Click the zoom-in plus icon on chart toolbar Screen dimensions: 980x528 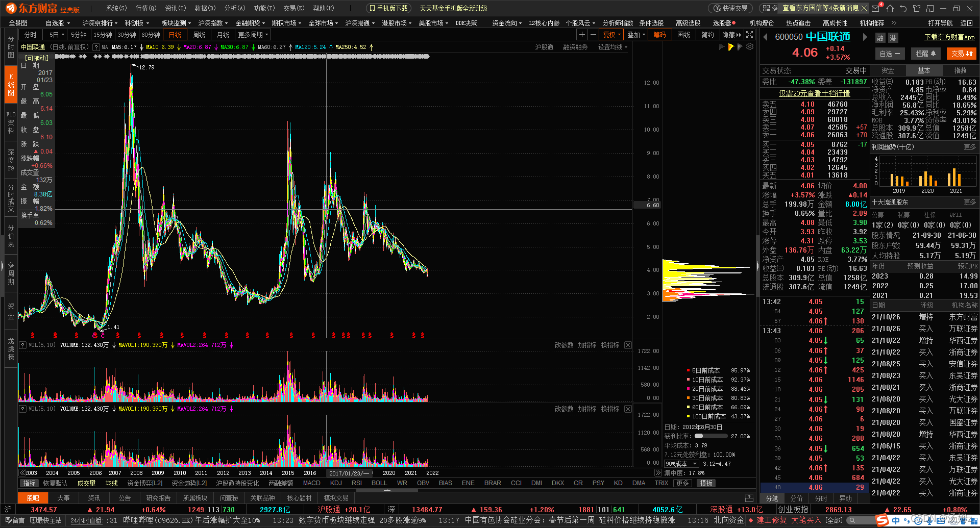(x=582, y=35)
